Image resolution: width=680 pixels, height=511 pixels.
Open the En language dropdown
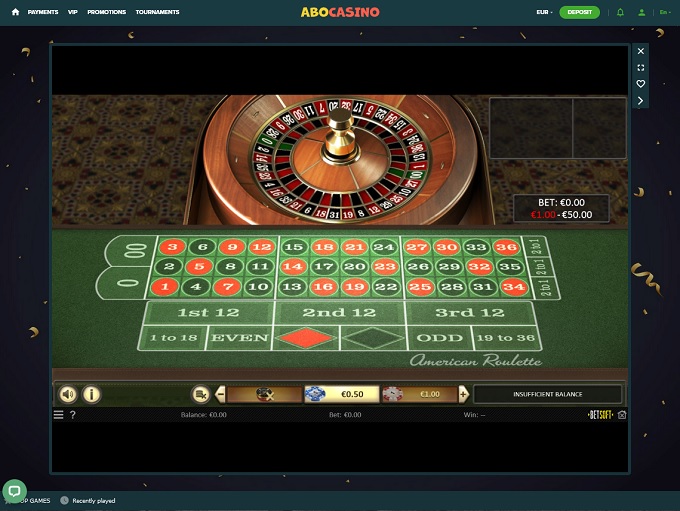pyautogui.click(x=665, y=12)
